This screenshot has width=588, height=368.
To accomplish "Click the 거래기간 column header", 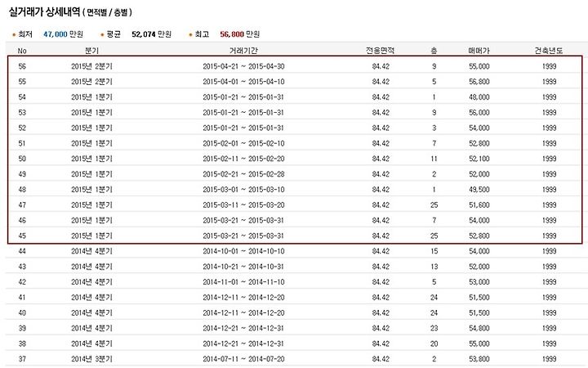I will coord(243,51).
